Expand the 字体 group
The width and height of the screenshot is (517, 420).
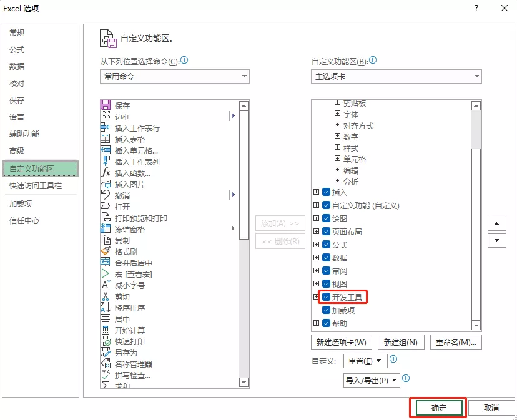pos(337,114)
